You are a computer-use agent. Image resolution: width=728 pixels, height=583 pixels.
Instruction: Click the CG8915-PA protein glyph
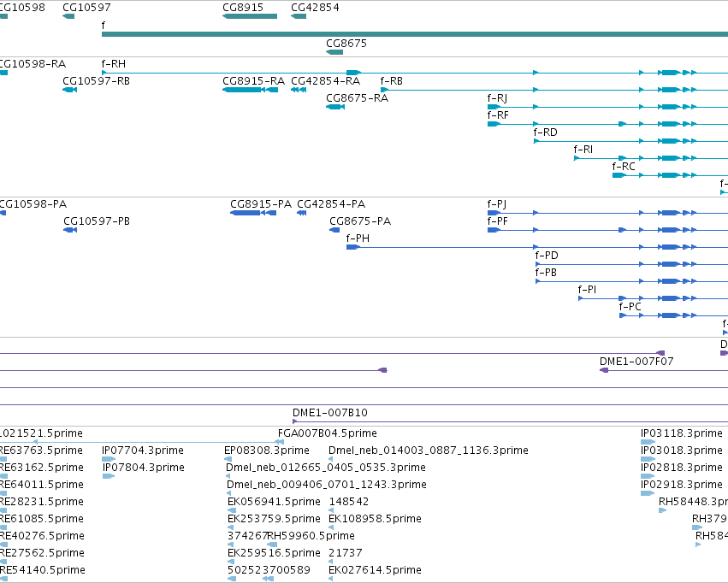253,213
